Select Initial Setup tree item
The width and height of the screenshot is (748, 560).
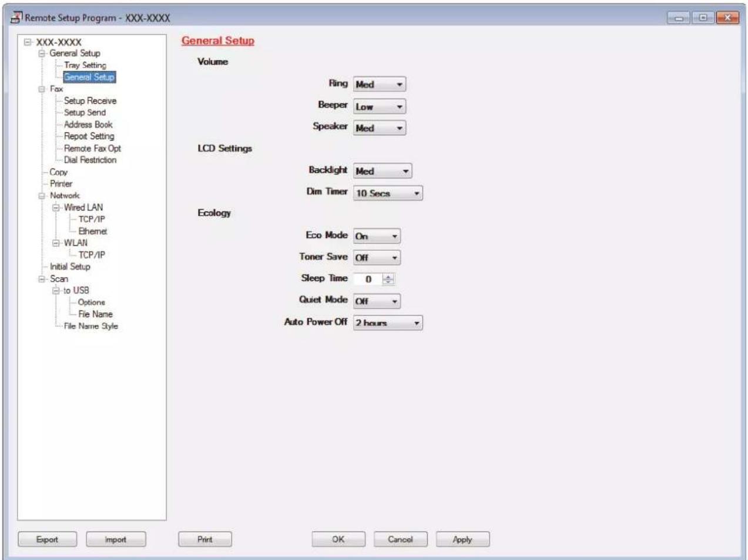pos(70,266)
